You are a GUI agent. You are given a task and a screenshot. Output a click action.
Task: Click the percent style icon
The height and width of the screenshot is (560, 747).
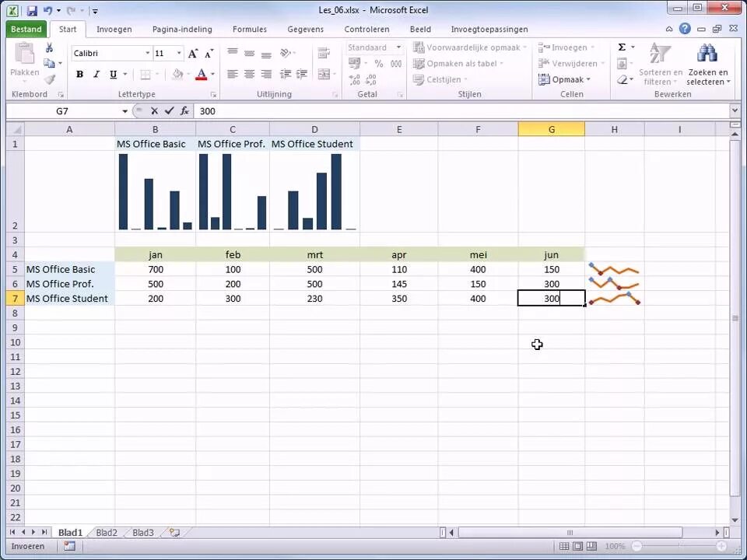click(x=379, y=63)
